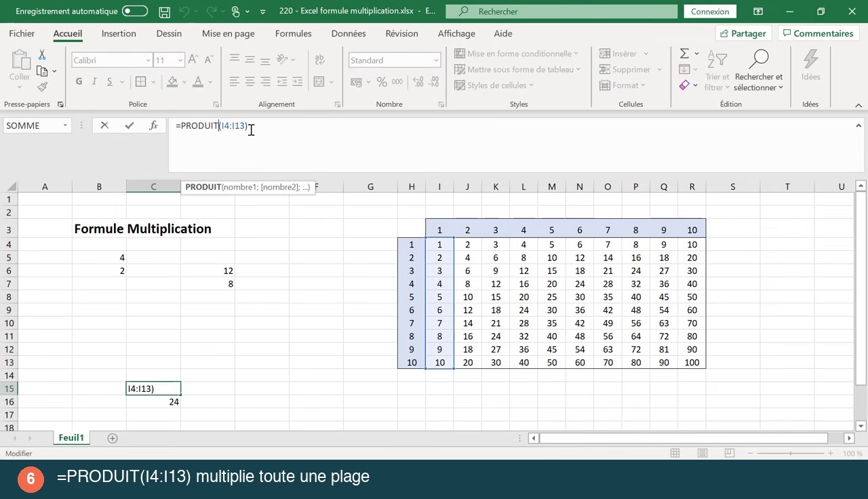Image resolution: width=868 pixels, height=499 pixels.
Task: Open the Fichier menu
Action: [22, 33]
